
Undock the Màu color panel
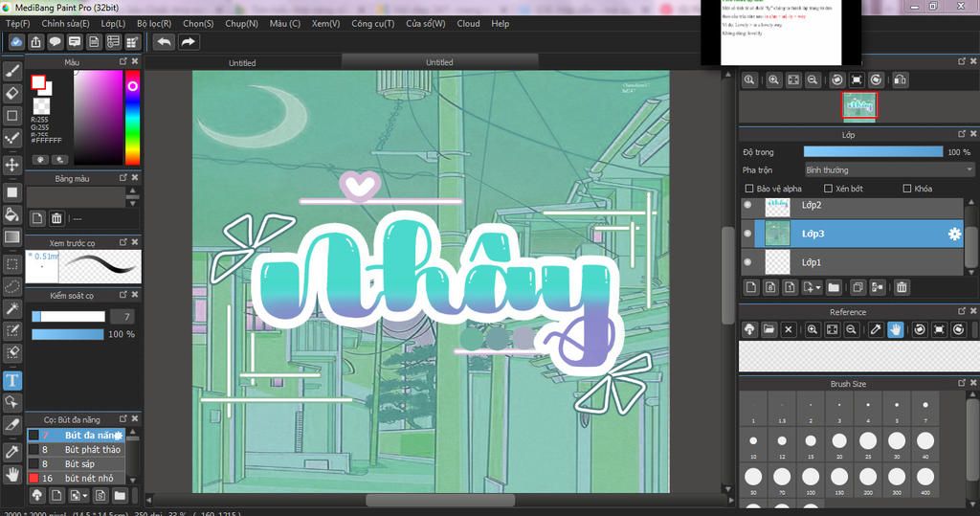click(x=123, y=61)
